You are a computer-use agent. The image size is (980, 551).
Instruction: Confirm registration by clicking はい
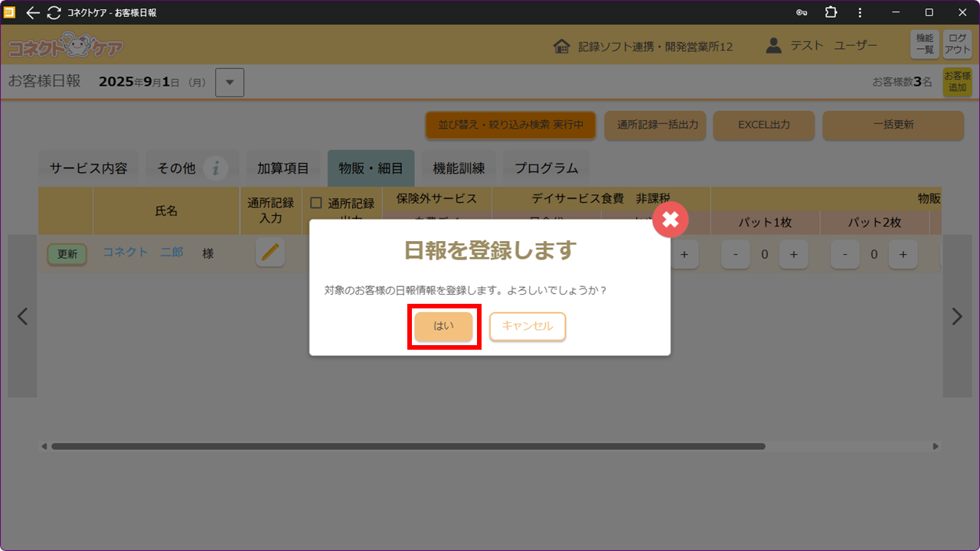[443, 327]
